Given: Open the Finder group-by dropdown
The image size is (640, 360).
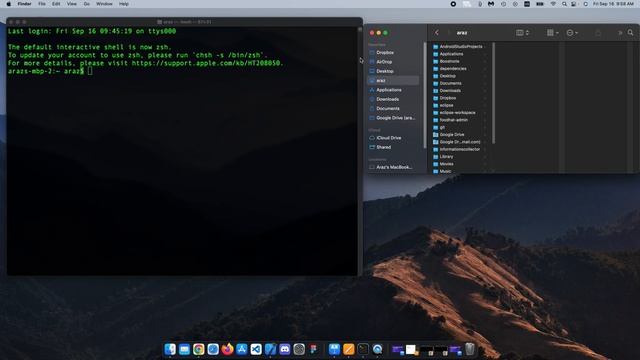Looking at the screenshot, I should [x=553, y=33].
